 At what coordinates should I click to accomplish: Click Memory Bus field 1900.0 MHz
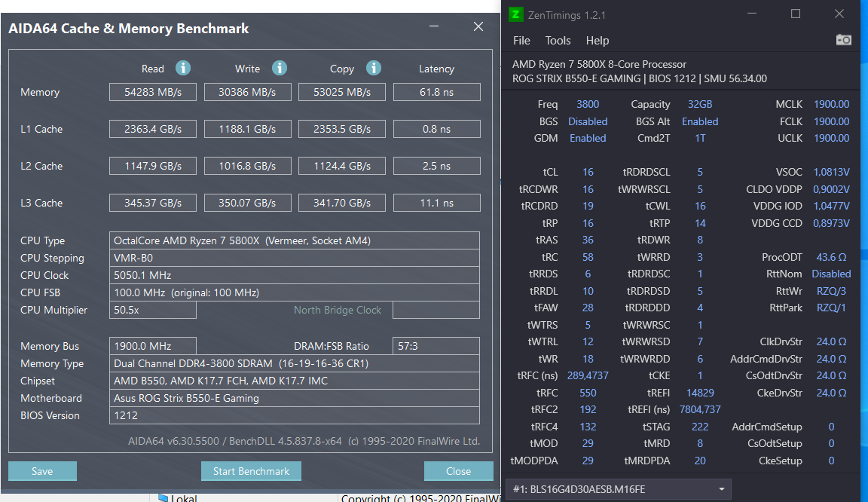[x=153, y=346]
